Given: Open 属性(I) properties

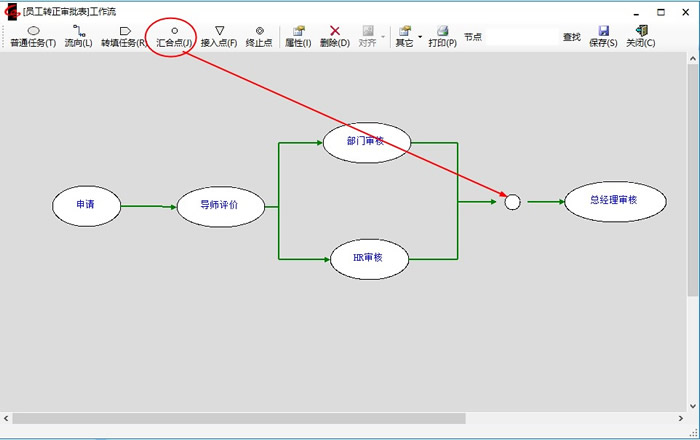Looking at the screenshot, I should [298, 37].
